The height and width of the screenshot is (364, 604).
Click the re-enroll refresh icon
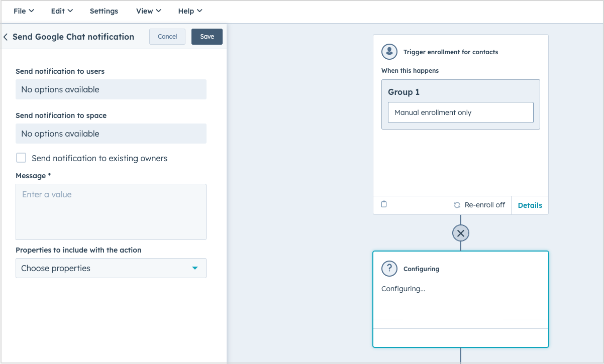click(457, 205)
